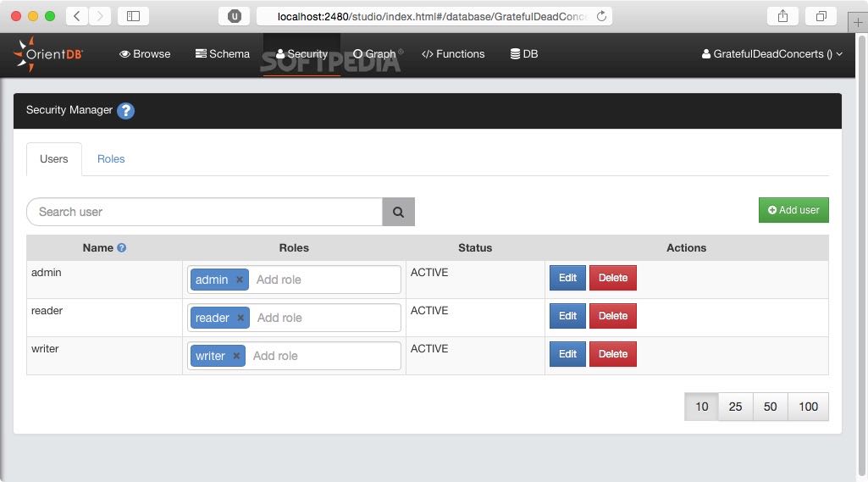Remove the writer role tag
868x482 pixels.
point(236,356)
